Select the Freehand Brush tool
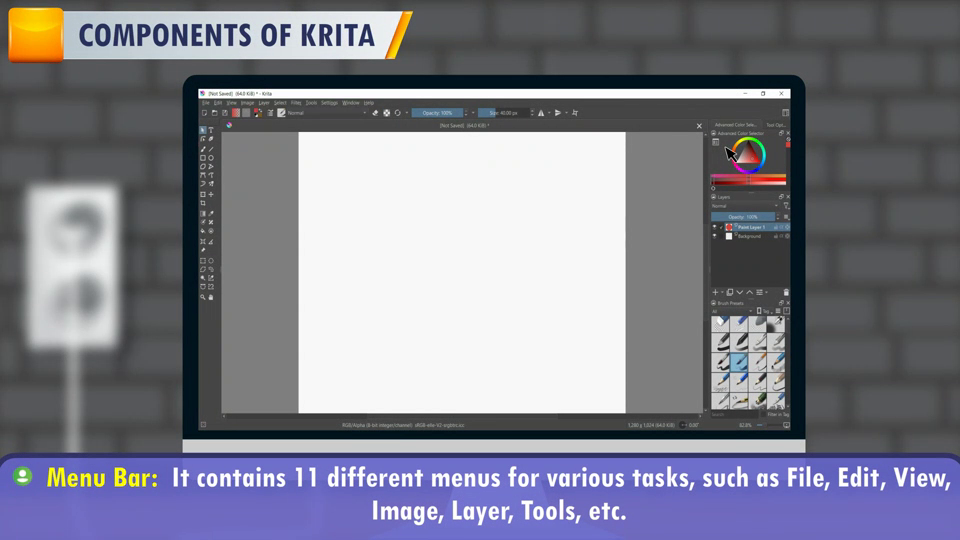Screen dimensions: 960x540 (x=203, y=149)
